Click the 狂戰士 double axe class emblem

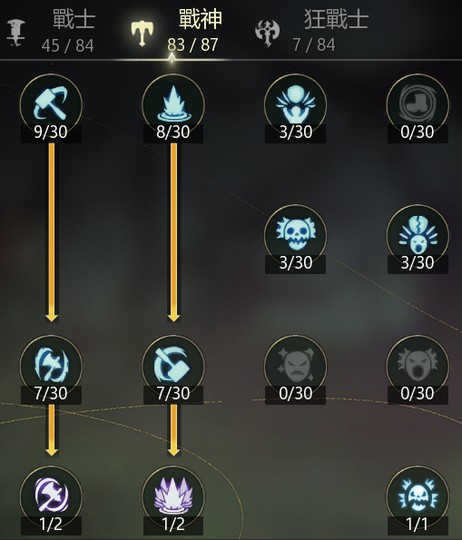pos(267,33)
